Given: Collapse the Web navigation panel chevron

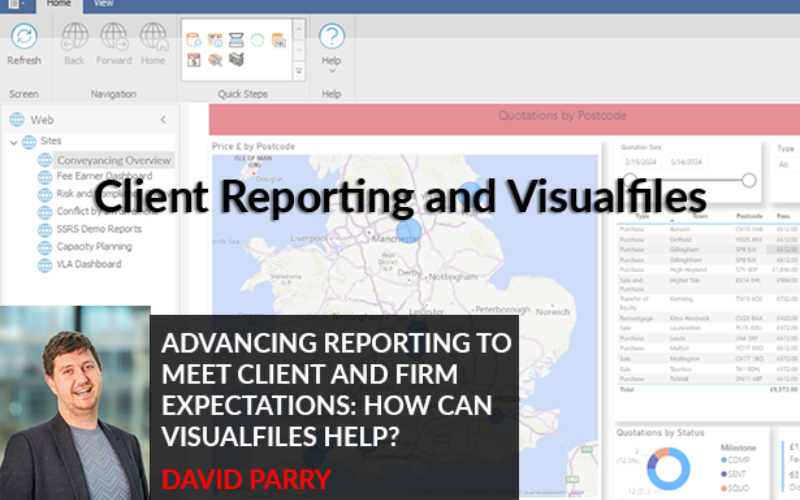Looking at the screenshot, I should [x=163, y=119].
